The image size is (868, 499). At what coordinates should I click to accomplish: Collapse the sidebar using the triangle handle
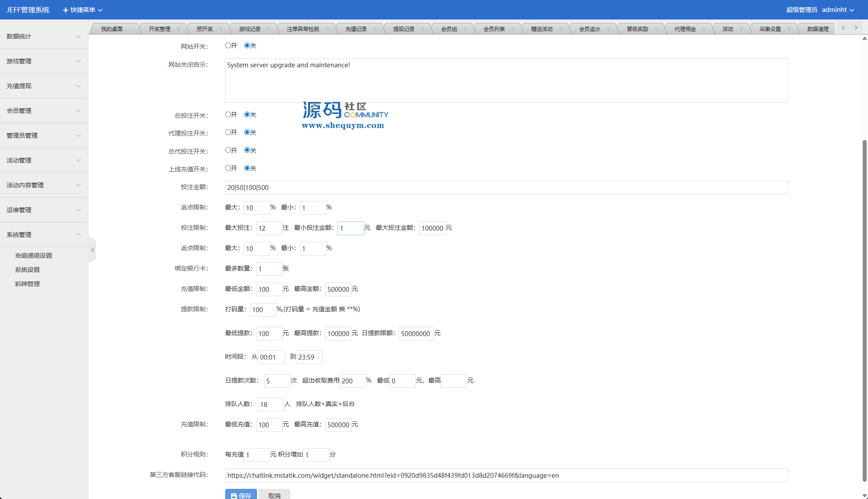(x=92, y=250)
